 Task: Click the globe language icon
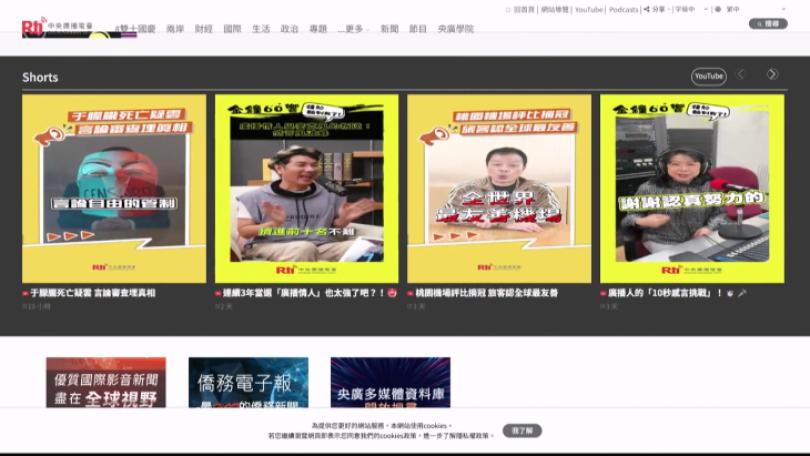[717, 9]
